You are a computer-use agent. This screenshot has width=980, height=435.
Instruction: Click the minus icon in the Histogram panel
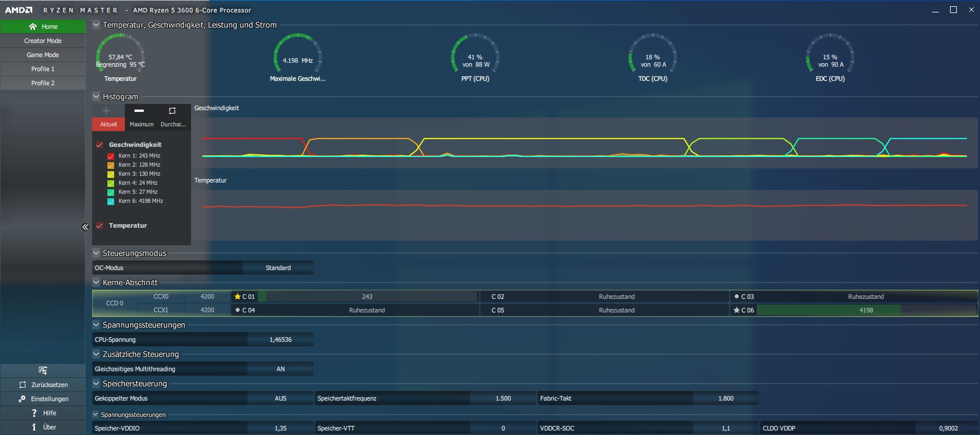[x=139, y=111]
